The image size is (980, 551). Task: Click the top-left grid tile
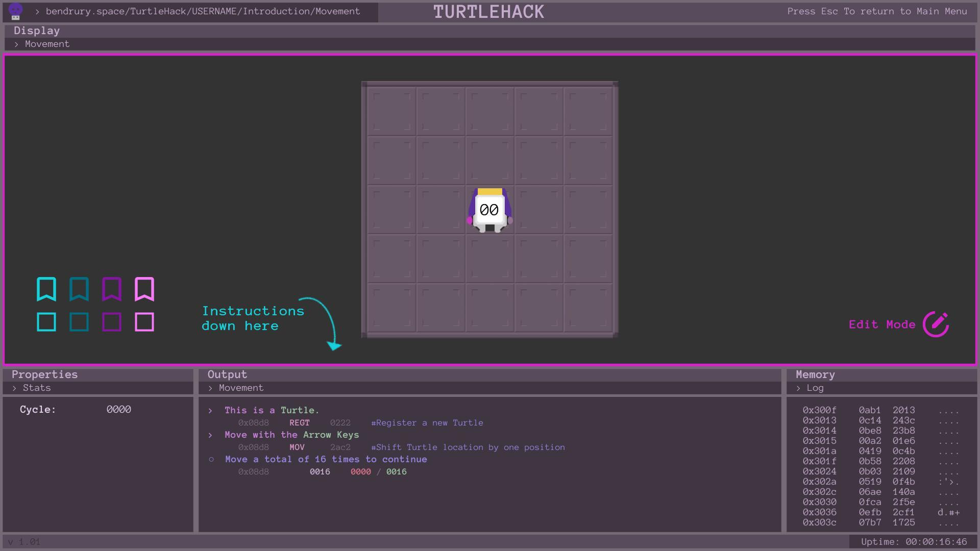point(391,111)
